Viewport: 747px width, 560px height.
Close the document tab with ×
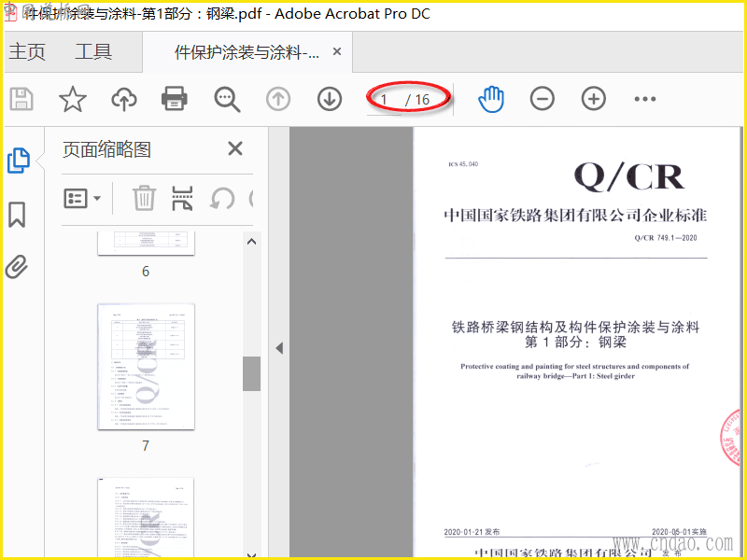(337, 51)
